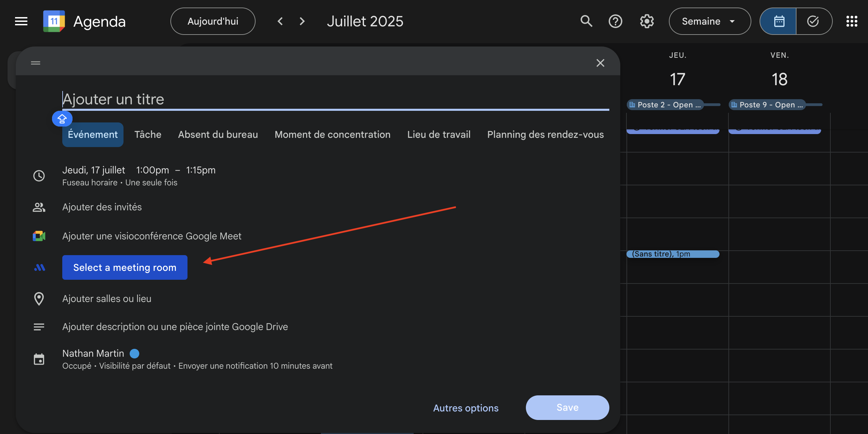Save the event
Screen dimensions: 868x434
(567, 408)
